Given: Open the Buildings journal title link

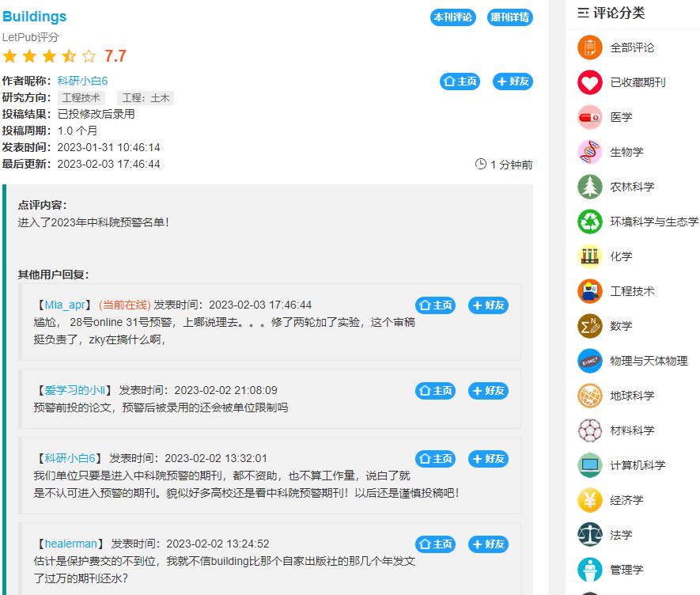Looking at the screenshot, I should tap(34, 17).
